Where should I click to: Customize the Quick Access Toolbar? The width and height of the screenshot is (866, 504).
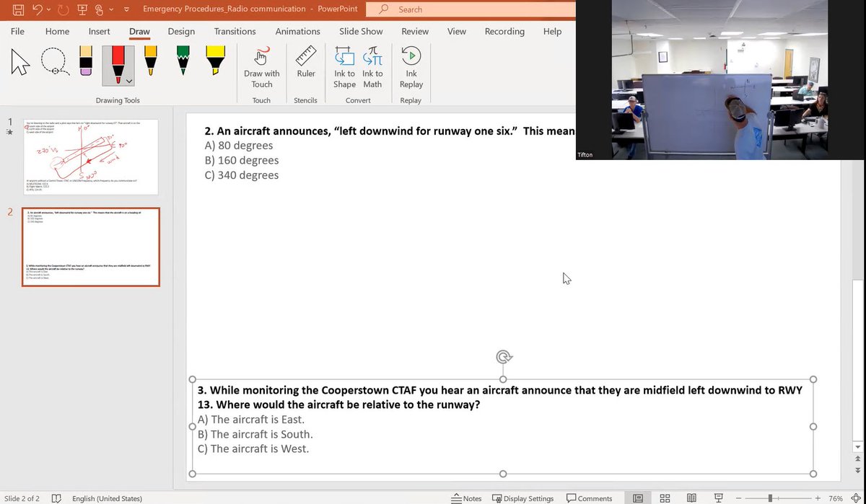click(127, 9)
